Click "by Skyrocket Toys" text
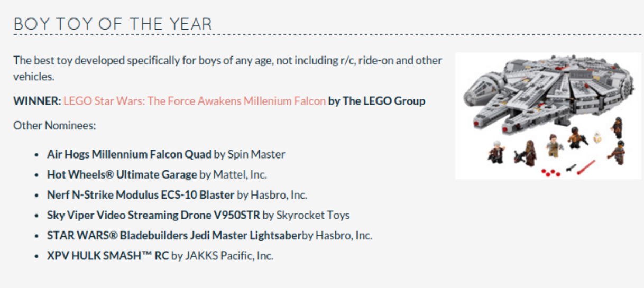The height and width of the screenshot is (288, 644). (306, 215)
